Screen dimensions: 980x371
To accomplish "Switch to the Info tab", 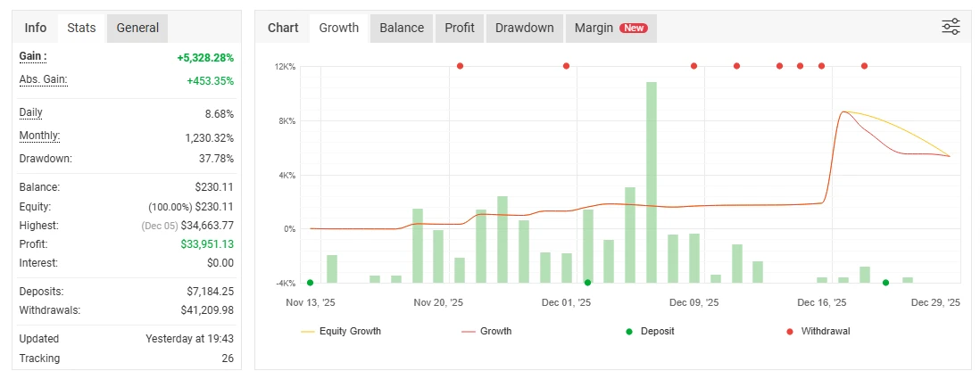I will 36,28.
